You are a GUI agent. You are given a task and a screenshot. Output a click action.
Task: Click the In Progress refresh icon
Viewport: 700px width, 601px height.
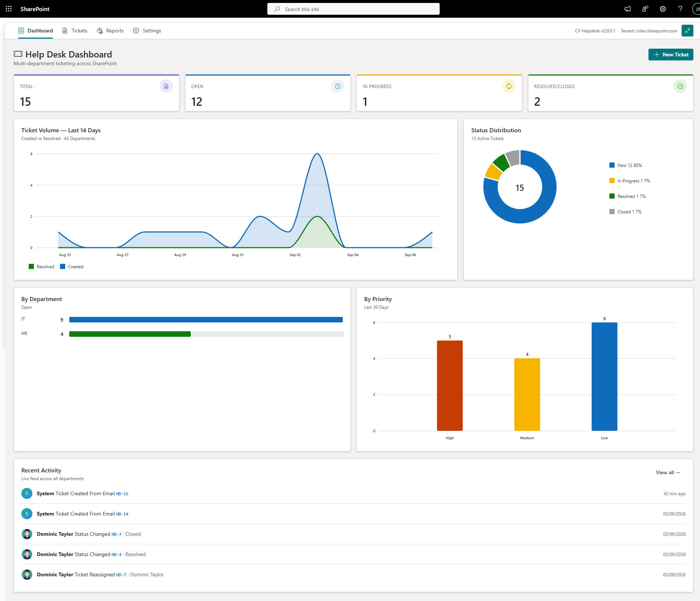tap(509, 86)
